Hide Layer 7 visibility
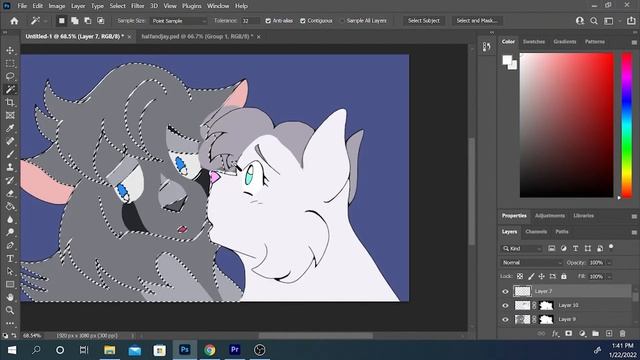The height and width of the screenshot is (360, 640). click(x=505, y=291)
